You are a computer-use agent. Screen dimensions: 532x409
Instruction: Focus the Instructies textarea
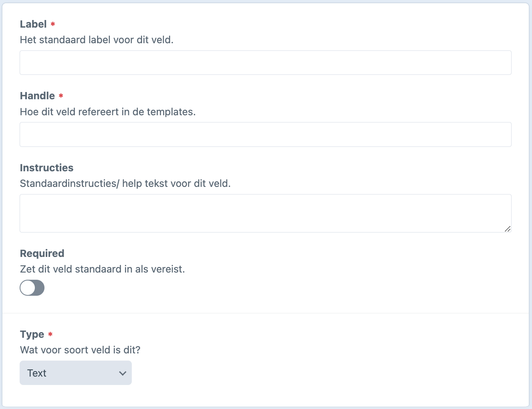(x=265, y=213)
